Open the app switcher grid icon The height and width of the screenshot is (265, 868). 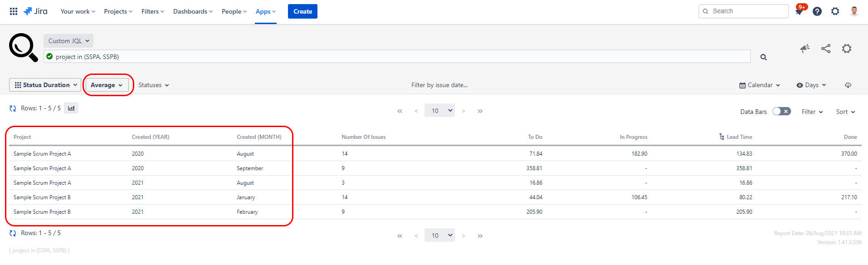(14, 11)
